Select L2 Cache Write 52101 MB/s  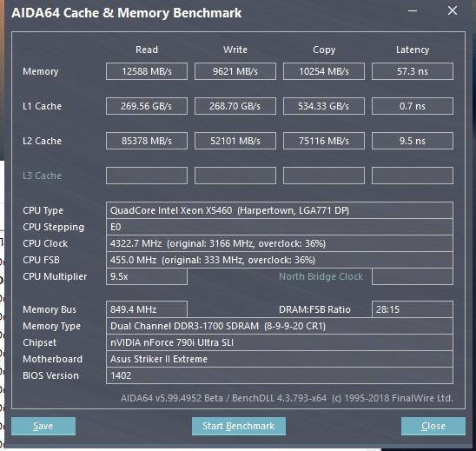(235, 141)
